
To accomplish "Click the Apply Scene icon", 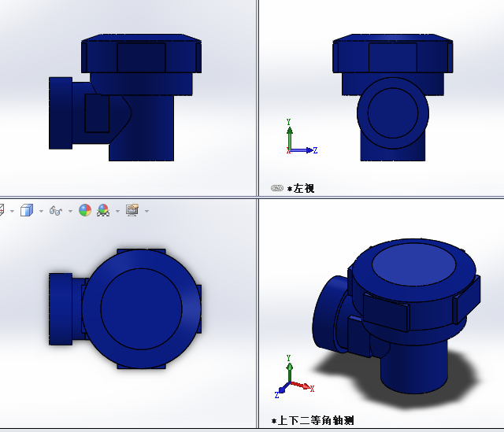I will [x=103, y=210].
